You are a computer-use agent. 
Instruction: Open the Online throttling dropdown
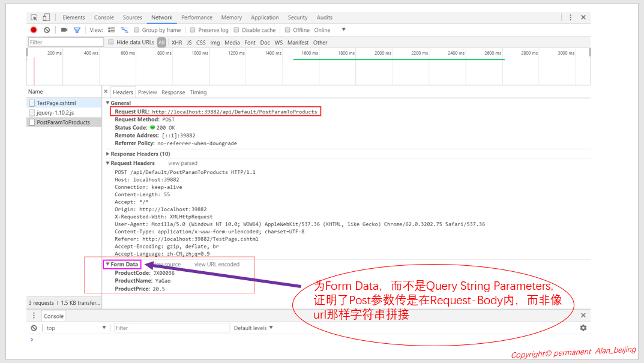pos(330,30)
